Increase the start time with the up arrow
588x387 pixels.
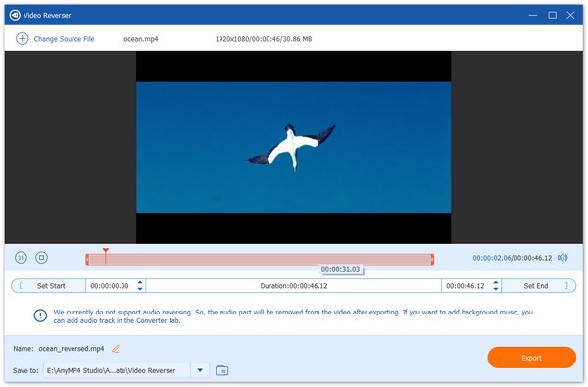[140, 283]
